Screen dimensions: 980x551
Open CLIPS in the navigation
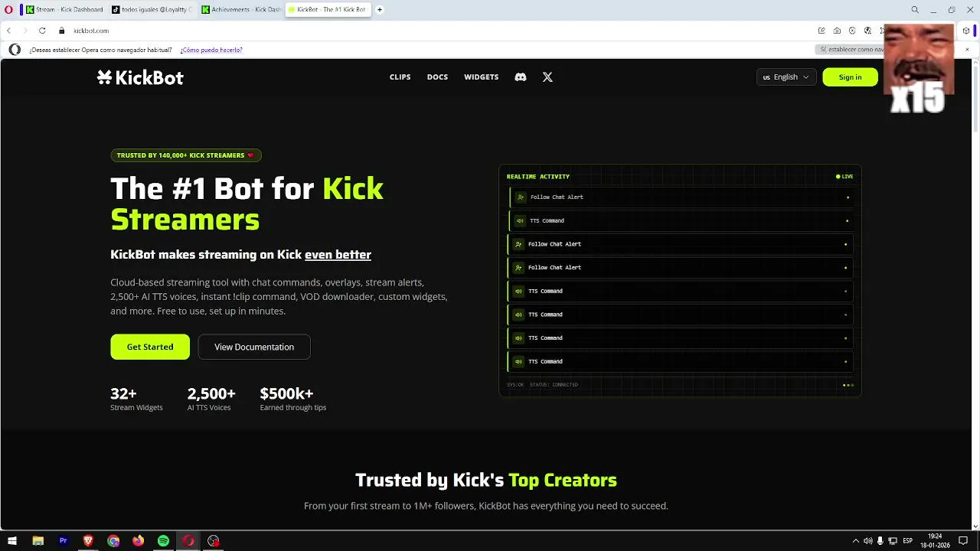[400, 77]
